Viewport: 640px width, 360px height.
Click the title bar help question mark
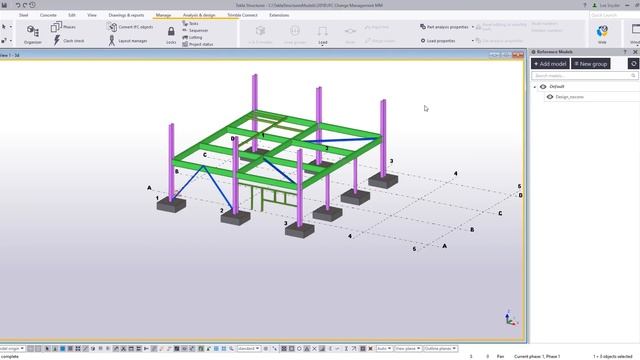click(585, 5)
